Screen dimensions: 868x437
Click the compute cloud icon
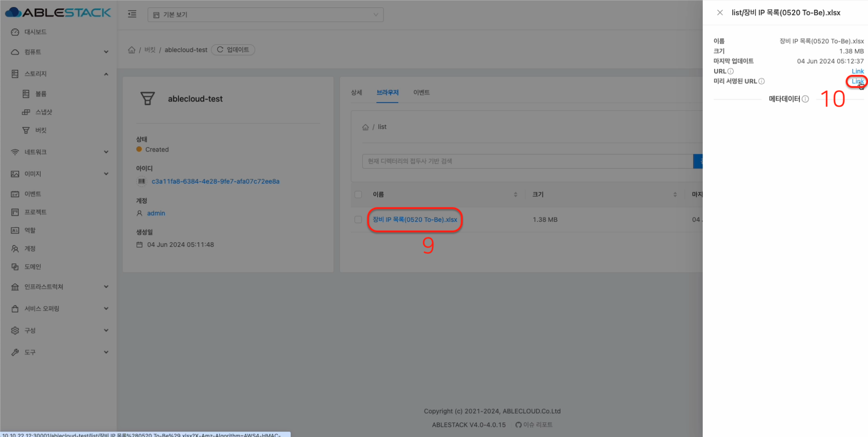15,52
